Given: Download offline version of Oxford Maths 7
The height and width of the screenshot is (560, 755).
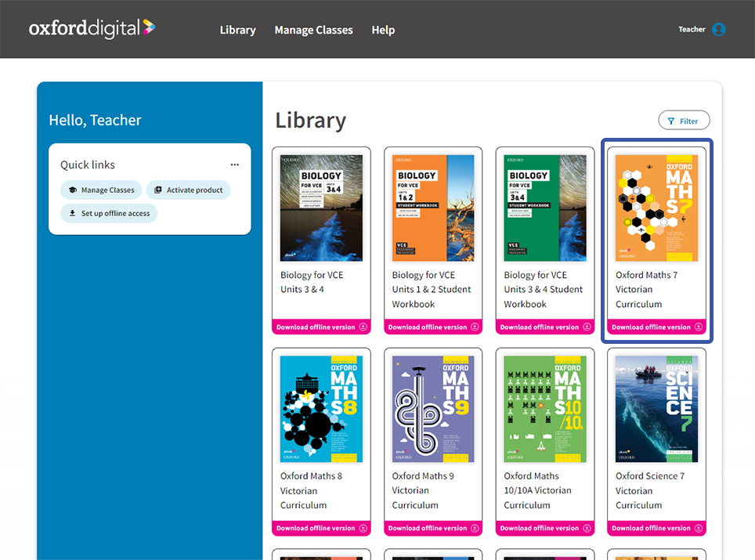Looking at the screenshot, I should tap(656, 327).
